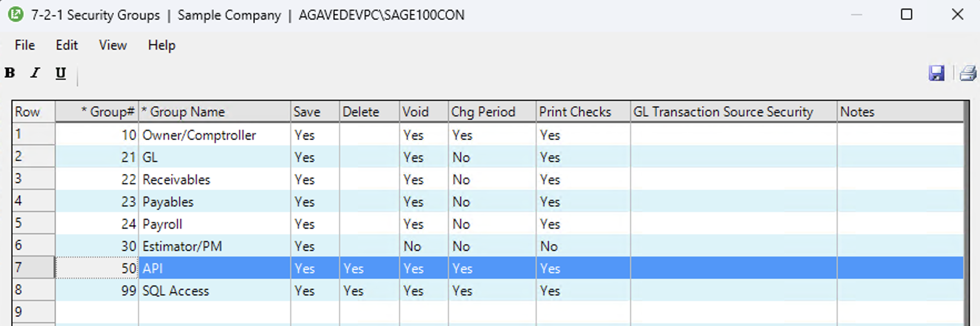Click the Delete cell for Payroll row

point(369,224)
